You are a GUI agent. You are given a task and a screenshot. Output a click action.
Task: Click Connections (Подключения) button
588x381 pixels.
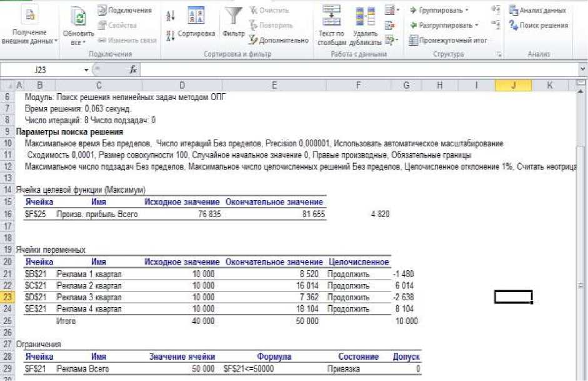click(124, 11)
